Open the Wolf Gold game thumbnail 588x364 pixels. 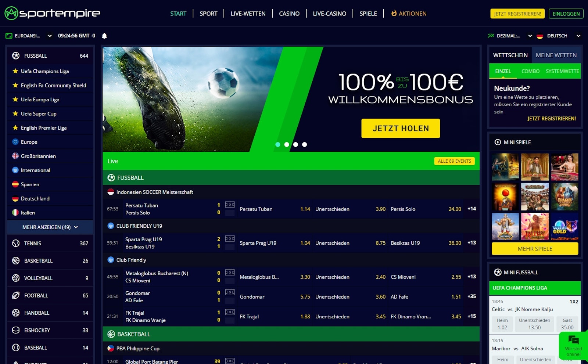click(564, 226)
